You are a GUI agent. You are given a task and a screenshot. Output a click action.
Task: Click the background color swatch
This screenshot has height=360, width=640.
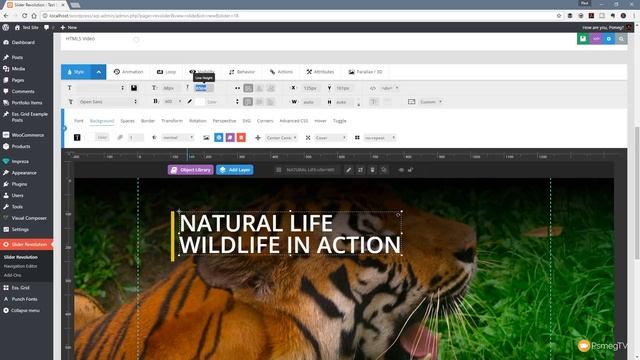pos(90,138)
